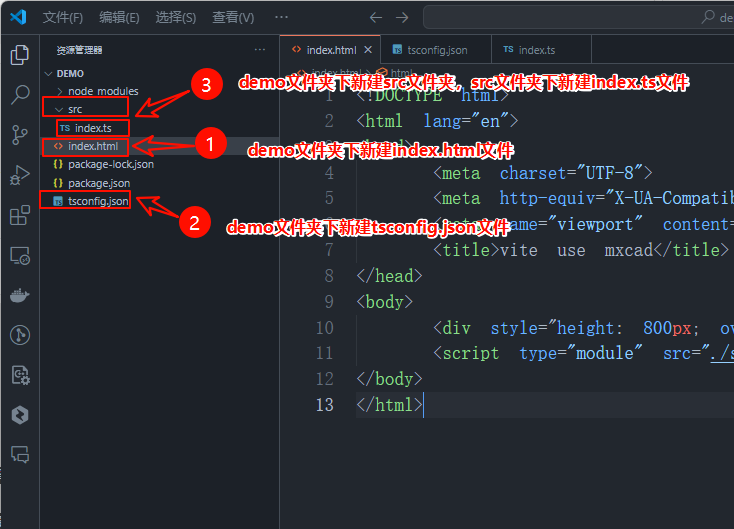Viewport: 734px width, 529px height.
Task: Open the chat bubble icon in activity bar
Action: 19,455
